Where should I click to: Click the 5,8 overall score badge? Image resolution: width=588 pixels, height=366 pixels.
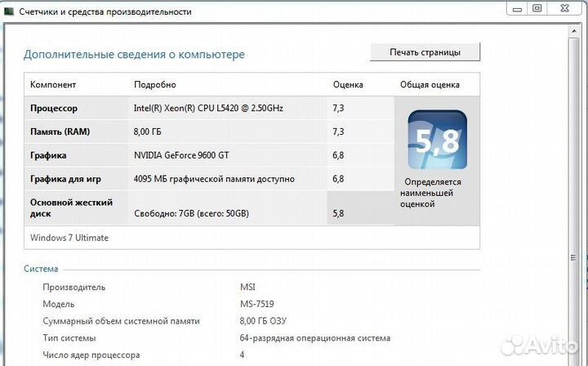tap(437, 140)
